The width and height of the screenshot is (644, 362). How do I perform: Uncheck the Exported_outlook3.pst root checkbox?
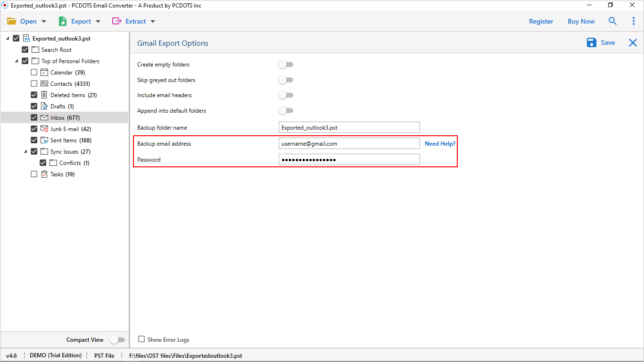(16, 39)
